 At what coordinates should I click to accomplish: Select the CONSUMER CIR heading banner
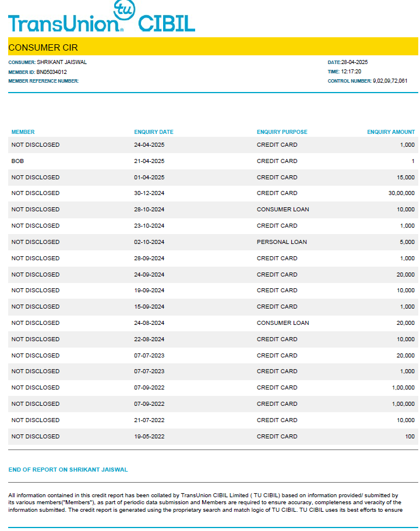tap(213, 47)
